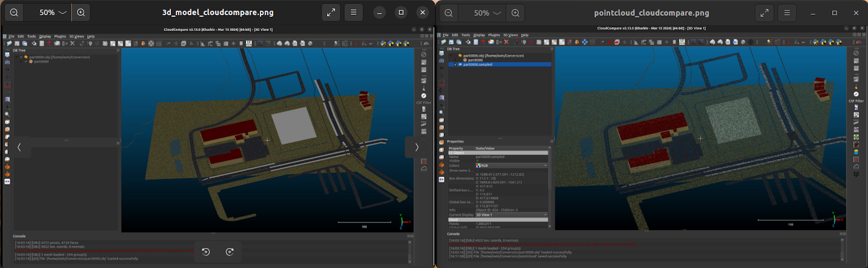
Task: Go to the next image with right chevron
Action: [x=417, y=147]
